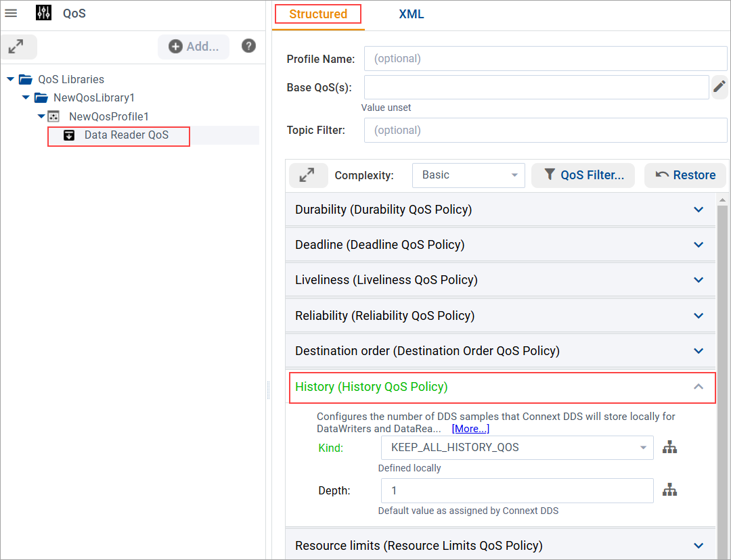Image resolution: width=731 pixels, height=560 pixels.
Task: Click the Help question mark icon
Action: coord(248,46)
